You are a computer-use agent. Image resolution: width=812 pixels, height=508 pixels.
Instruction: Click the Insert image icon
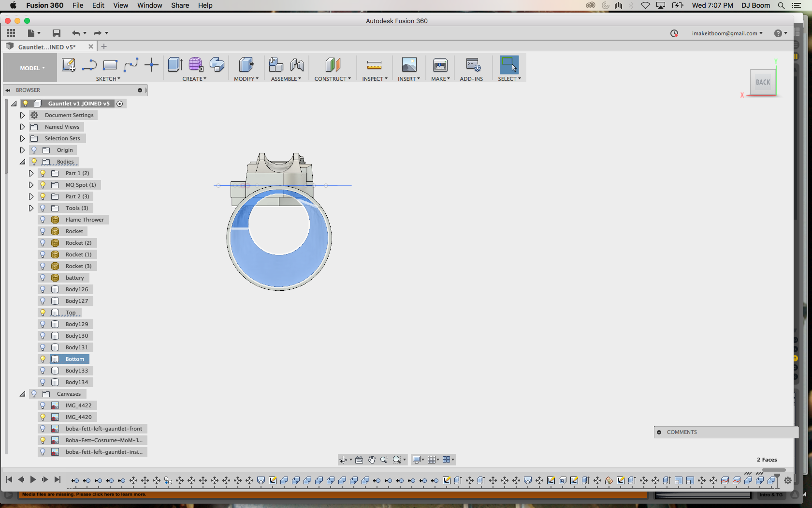[x=409, y=65]
